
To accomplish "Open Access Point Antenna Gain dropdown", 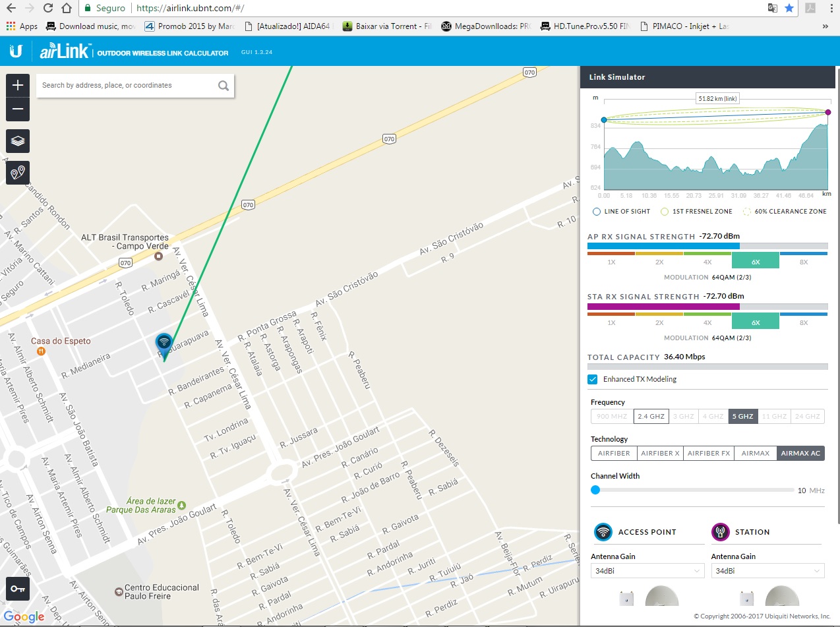I will point(647,570).
